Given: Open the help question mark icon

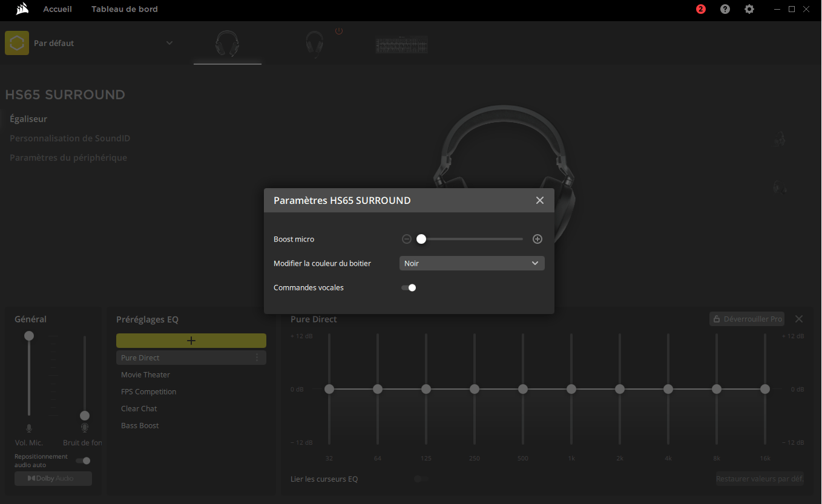Looking at the screenshot, I should [725, 9].
